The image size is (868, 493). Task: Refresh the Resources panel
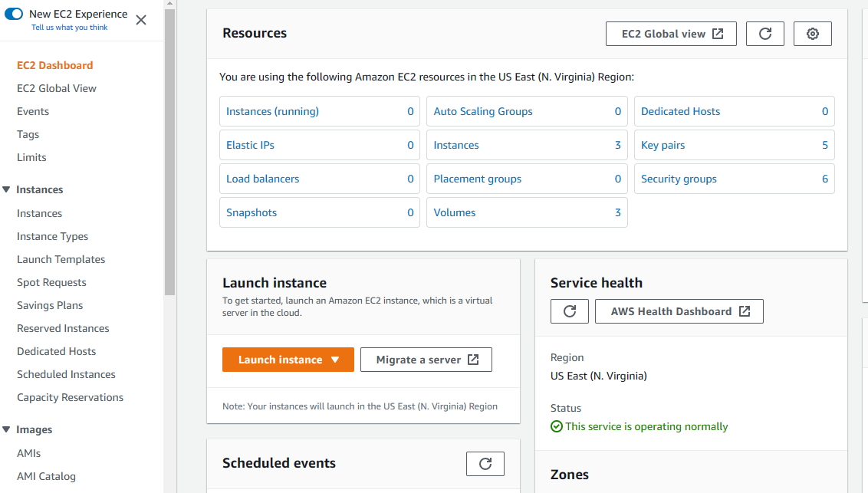(764, 34)
